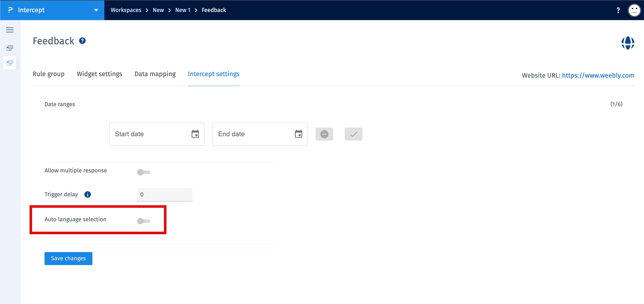Viewport: 644px width, 304px height.
Task: Click the Trigger delay info icon
Action: click(88, 195)
